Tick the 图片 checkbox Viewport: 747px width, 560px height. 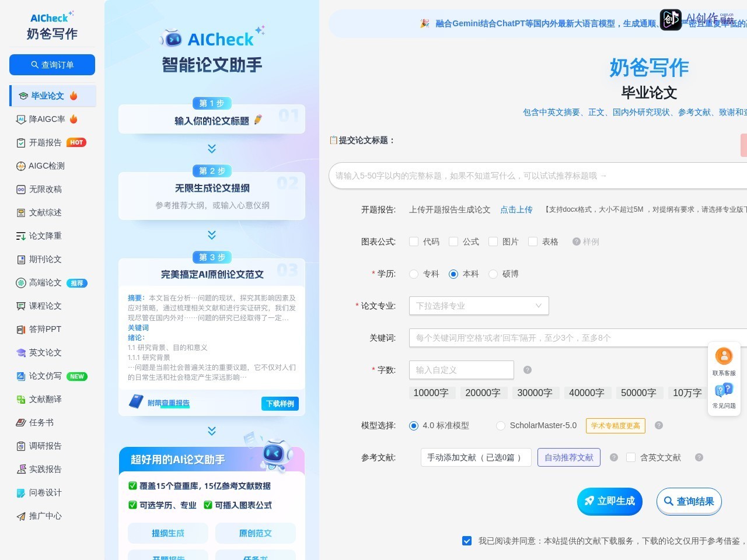pos(493,242)
